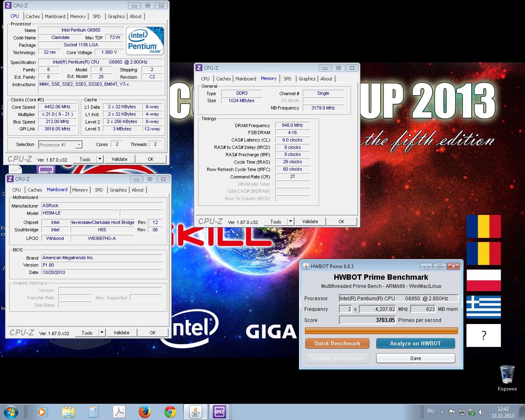The width and height of the screenshot is (525, 420).
Task: Select the Multiplier value x 21.0 ( 9 - 21 )
Action: [57, 114]
